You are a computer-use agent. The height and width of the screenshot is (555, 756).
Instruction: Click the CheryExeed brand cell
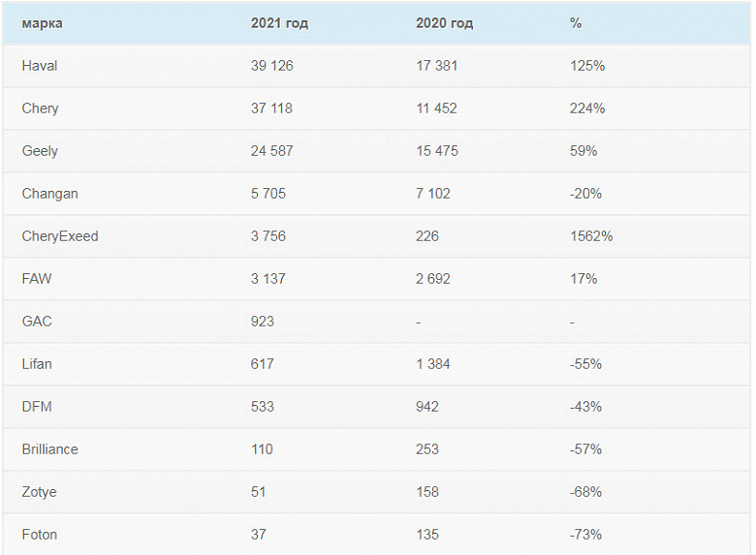[x=60, y=236]
